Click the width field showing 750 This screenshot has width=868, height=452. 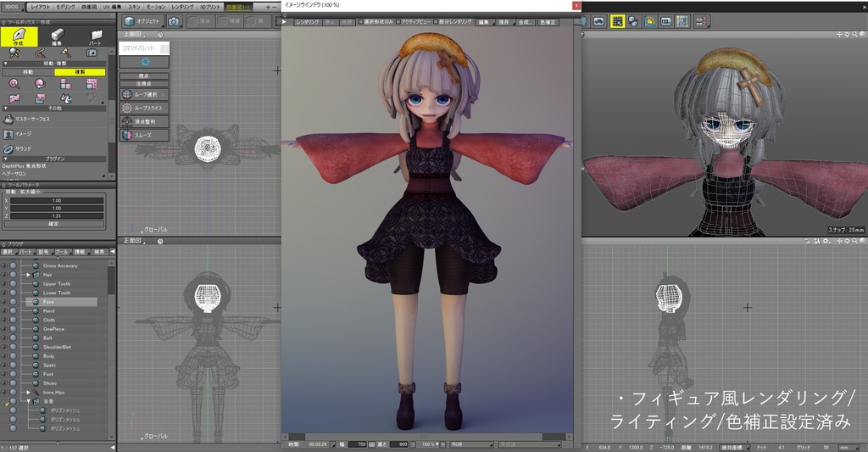pos(358,444)
